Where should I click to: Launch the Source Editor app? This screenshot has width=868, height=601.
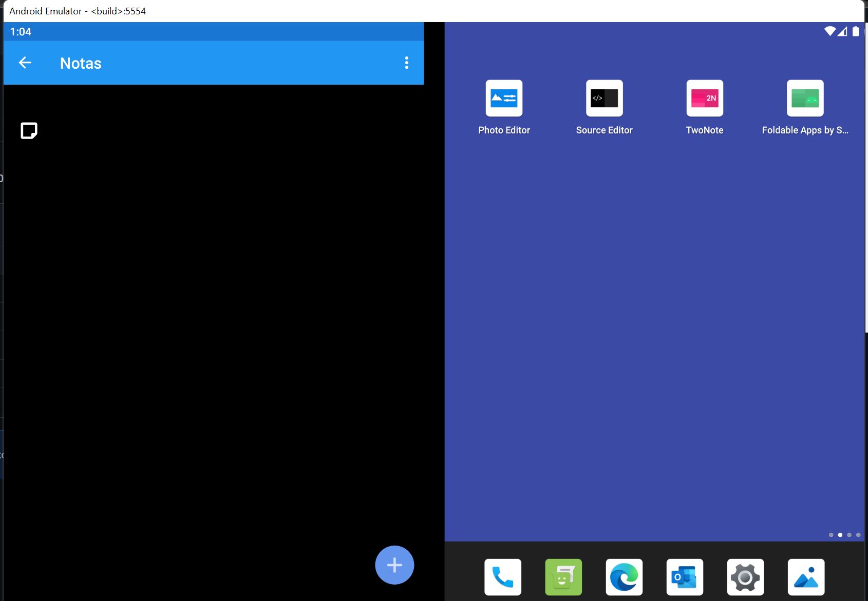[x=604, y=98]
